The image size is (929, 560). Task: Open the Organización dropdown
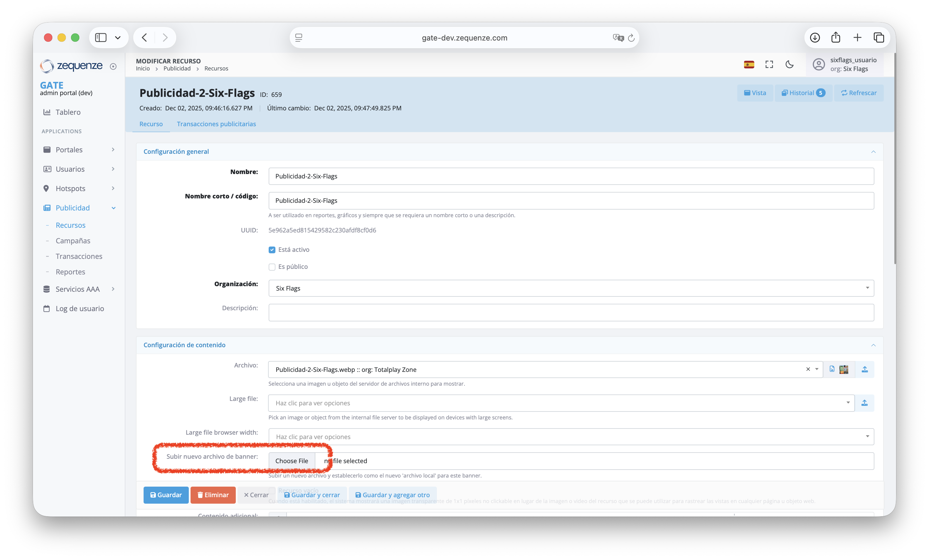click(571, 288)
